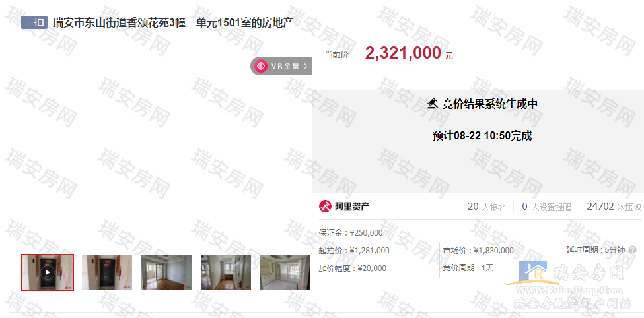This screenshot has height=318, width=644.
Task: Play the first video thumbnail
Action: pos(48,272)
